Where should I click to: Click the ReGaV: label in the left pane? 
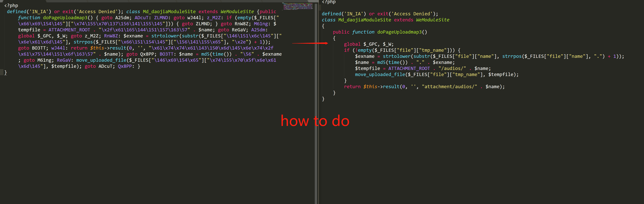point(64,60)
